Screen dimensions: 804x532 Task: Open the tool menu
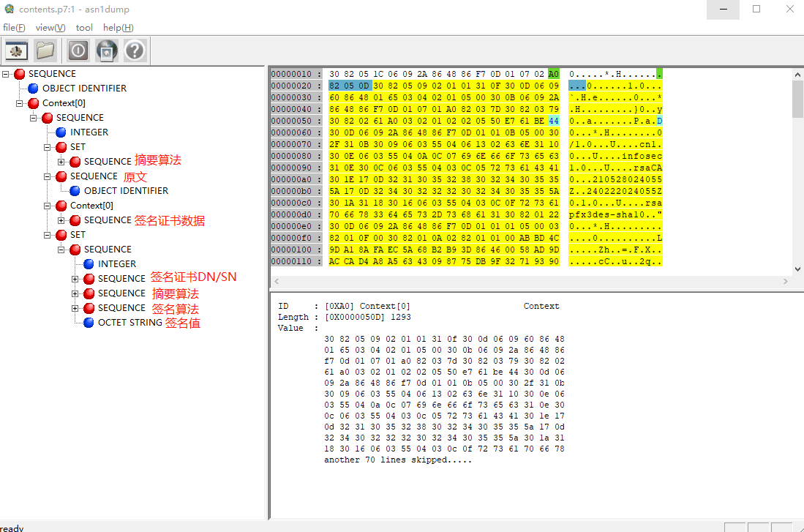(x=84, y=28)
